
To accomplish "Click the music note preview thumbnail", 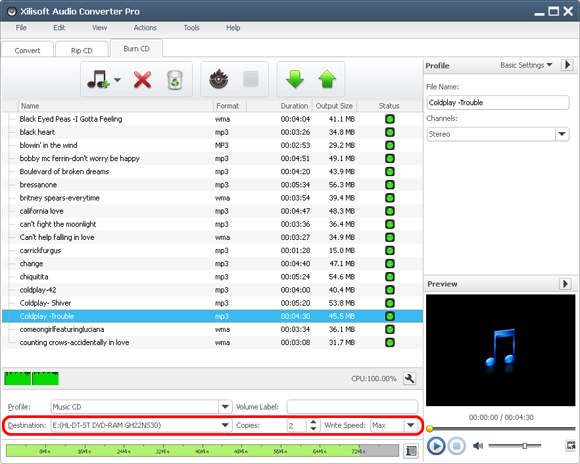I will click(500, 350).
